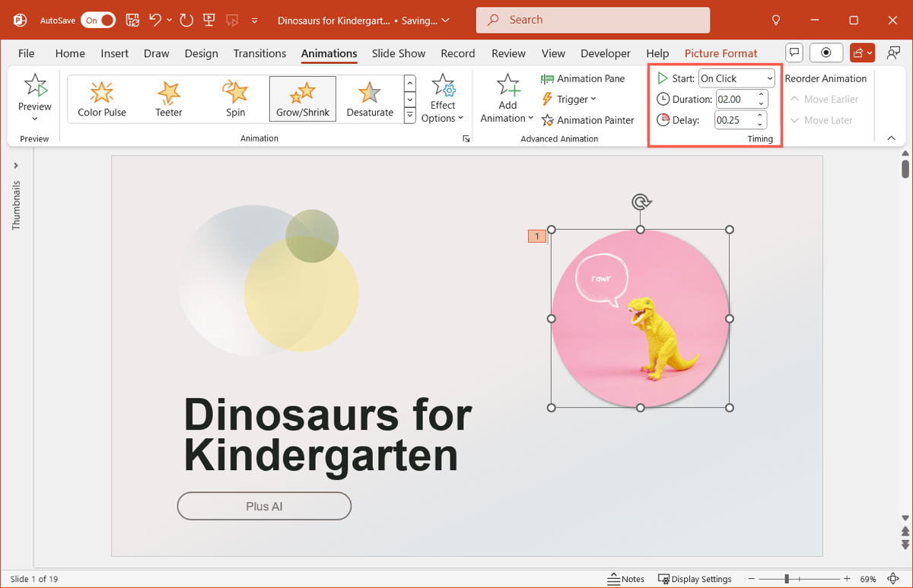Increase Delay with up arrow
The height and width of the screenshot is (588, 913).
click(x=760, y=116)
